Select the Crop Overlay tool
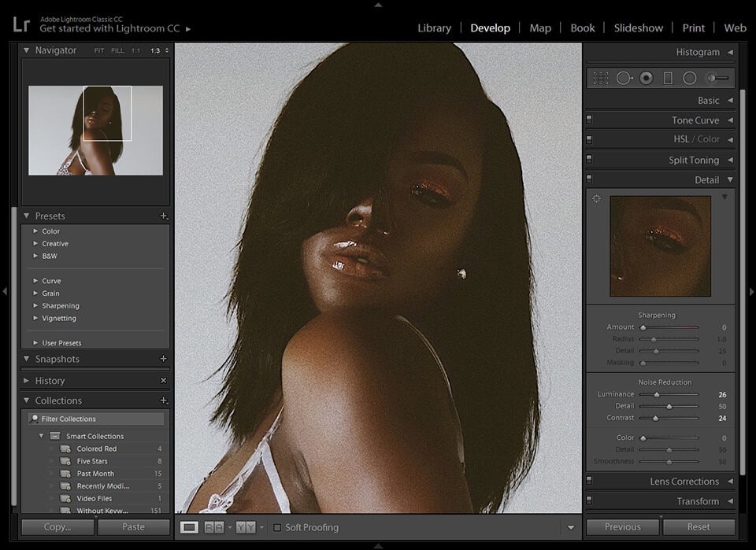The height and width of the screenshot is (550, 756). 601,78
